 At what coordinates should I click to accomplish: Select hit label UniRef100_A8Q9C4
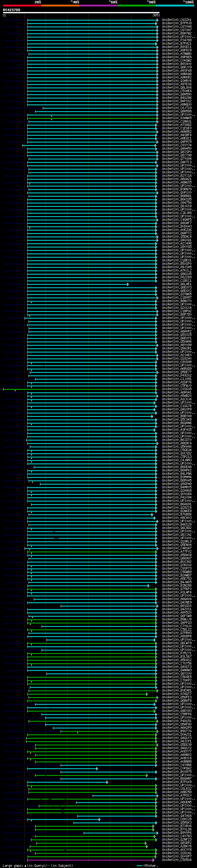[x=176, y=443]
